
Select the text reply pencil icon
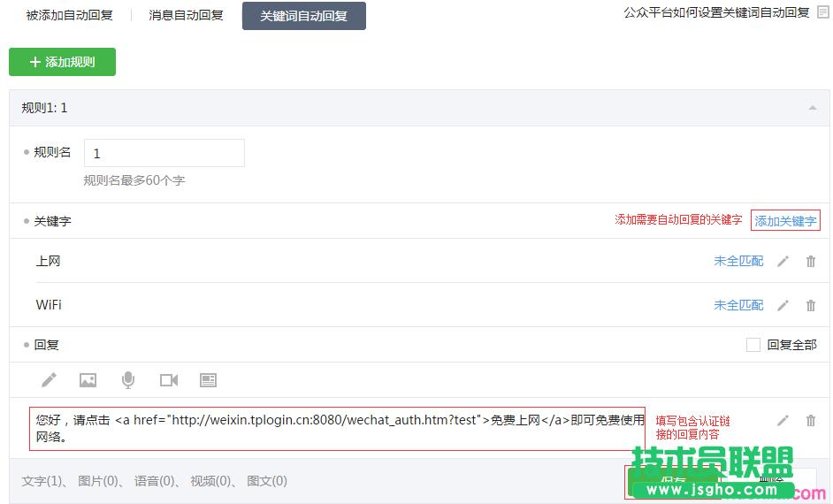click(49, 380)
